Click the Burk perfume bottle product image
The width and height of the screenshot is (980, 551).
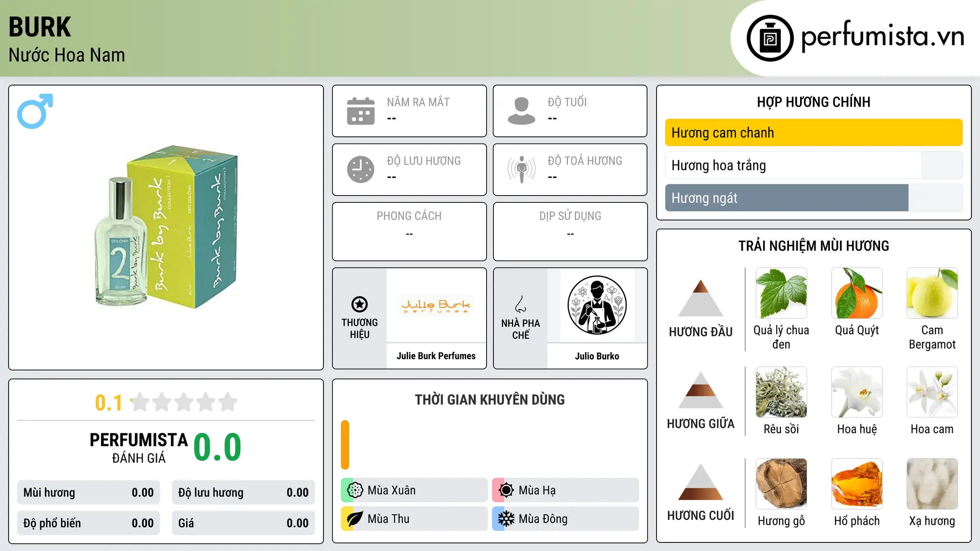tap(166, 227)
